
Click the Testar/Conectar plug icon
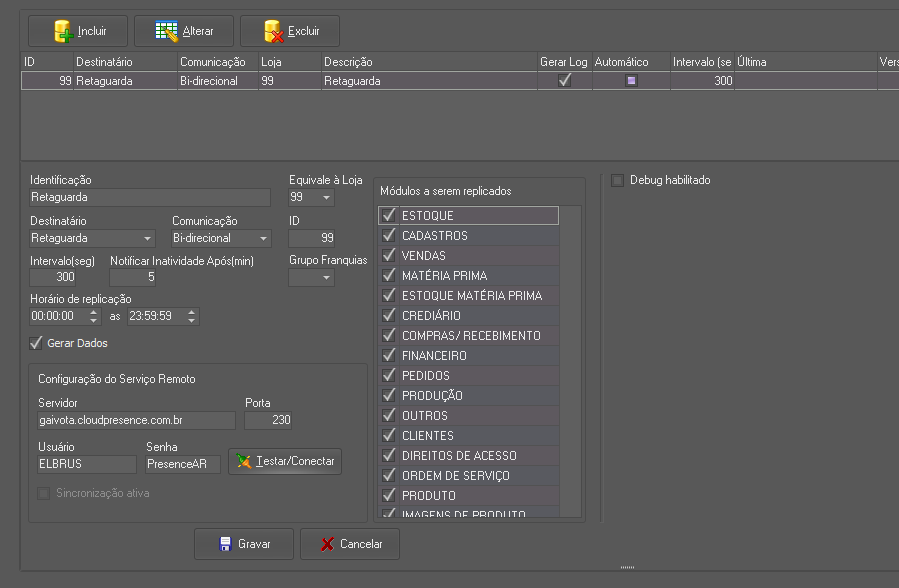(244, 461)
